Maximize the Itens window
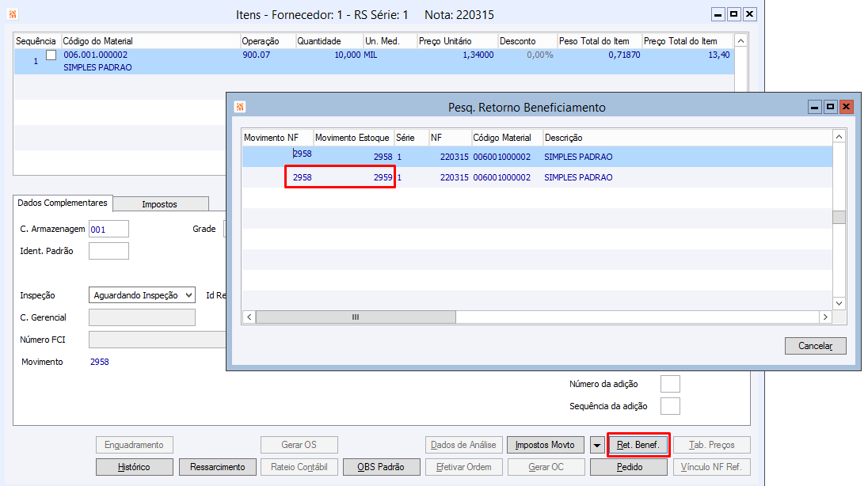868x486 pixels. [x=734, y=14]
